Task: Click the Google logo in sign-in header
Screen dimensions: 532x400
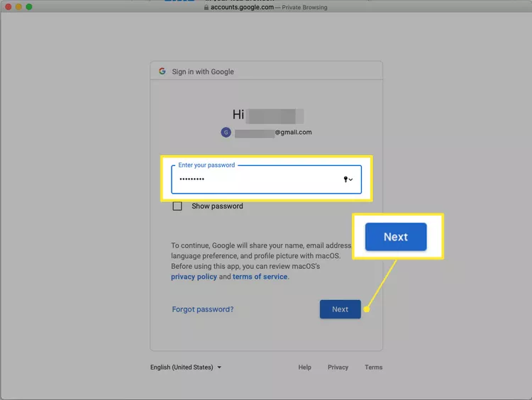Action: 162,71
